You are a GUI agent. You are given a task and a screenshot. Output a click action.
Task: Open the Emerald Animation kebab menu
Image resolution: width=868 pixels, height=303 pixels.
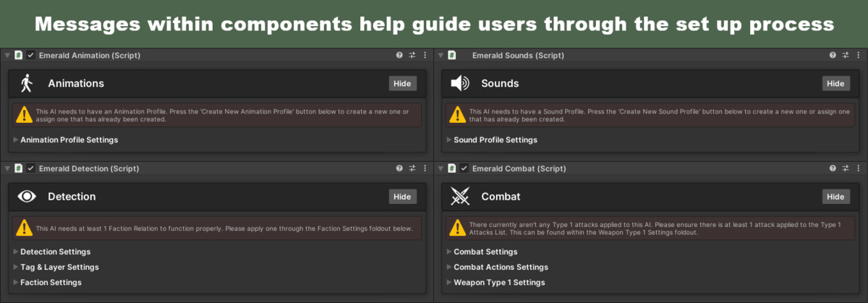pyautogui.click(x=425, y=56)
